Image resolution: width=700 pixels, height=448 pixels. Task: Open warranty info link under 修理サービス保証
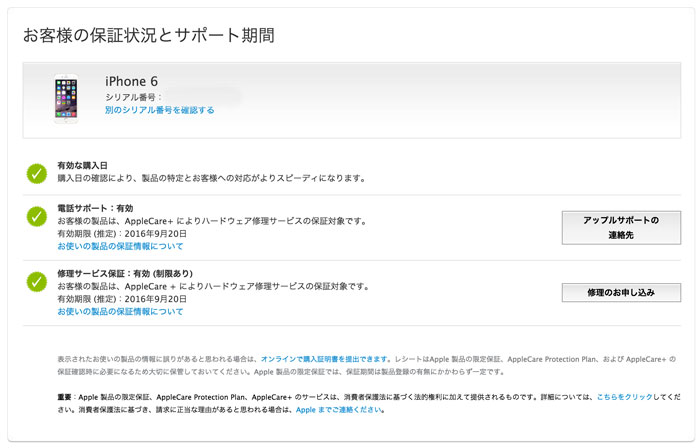tap(121, 311)
